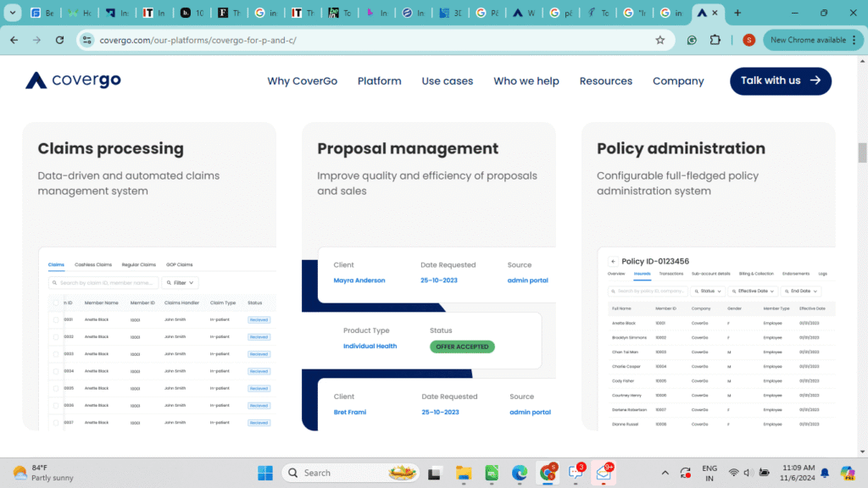Open a new browser tab
Viewport: 868px width, 488px height.
click(737, 13)
